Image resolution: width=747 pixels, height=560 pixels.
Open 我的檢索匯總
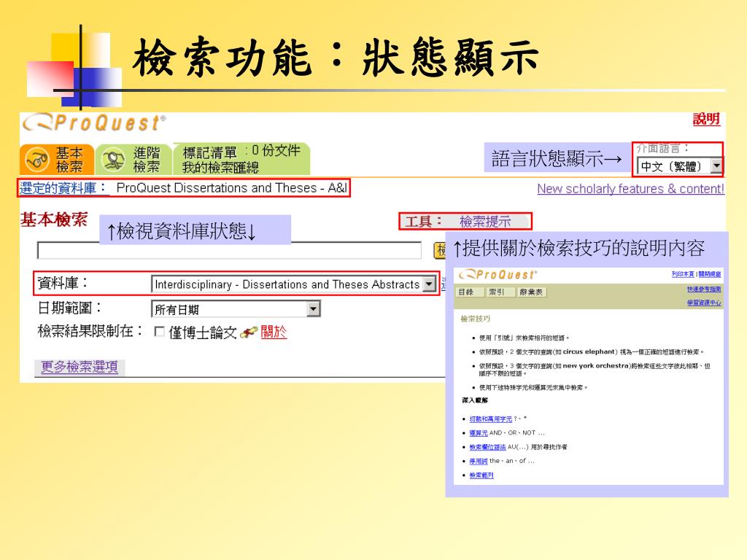(x=220, y=168)
